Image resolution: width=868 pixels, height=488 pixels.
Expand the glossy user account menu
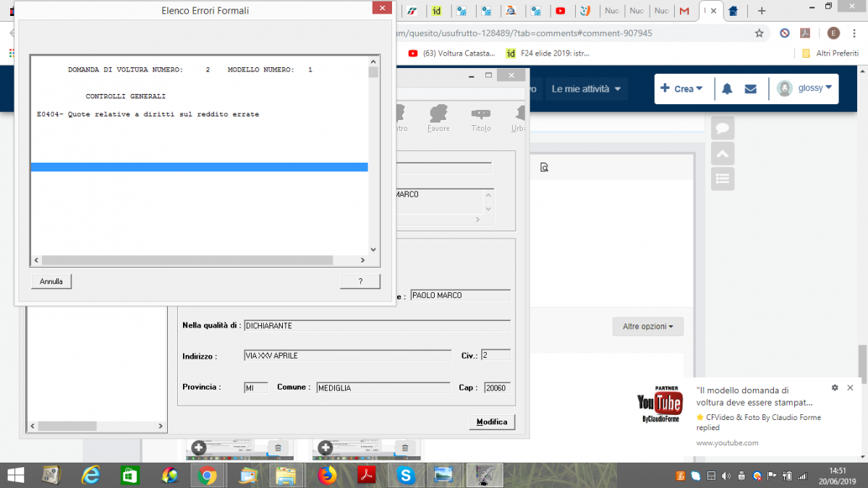(804, 88)
